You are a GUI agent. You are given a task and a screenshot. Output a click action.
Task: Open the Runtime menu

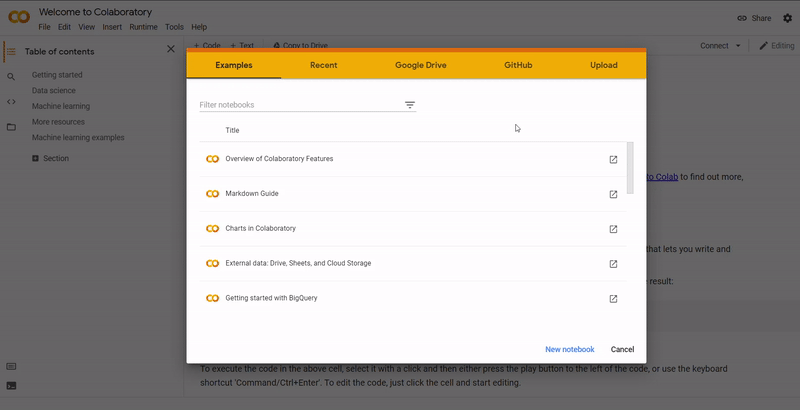[143, 27]
